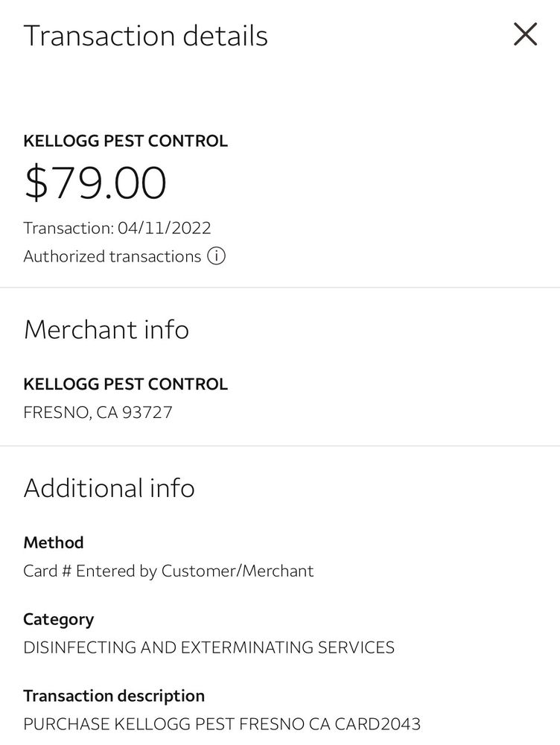Tap the Authorized transactions label
The height and width of the screenshot is (745, 560).
[112, 256]
